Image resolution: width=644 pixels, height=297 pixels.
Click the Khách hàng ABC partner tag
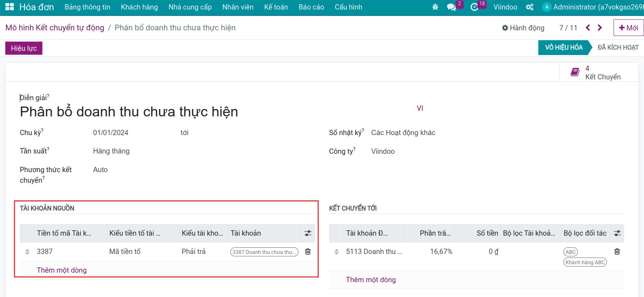(x=585, y=262)
